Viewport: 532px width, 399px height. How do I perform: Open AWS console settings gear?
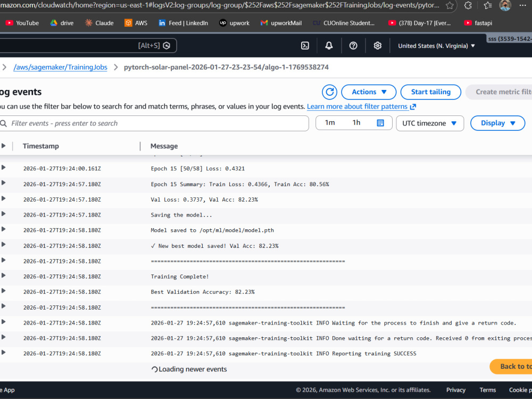click(378, 46)
